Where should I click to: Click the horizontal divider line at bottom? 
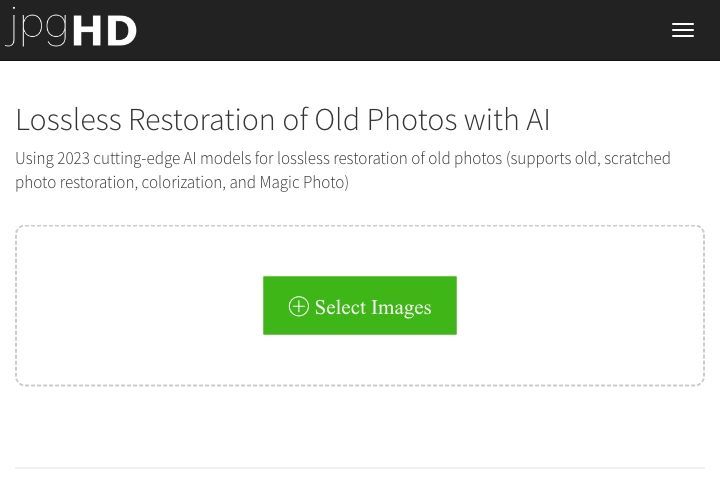(360, 468)
